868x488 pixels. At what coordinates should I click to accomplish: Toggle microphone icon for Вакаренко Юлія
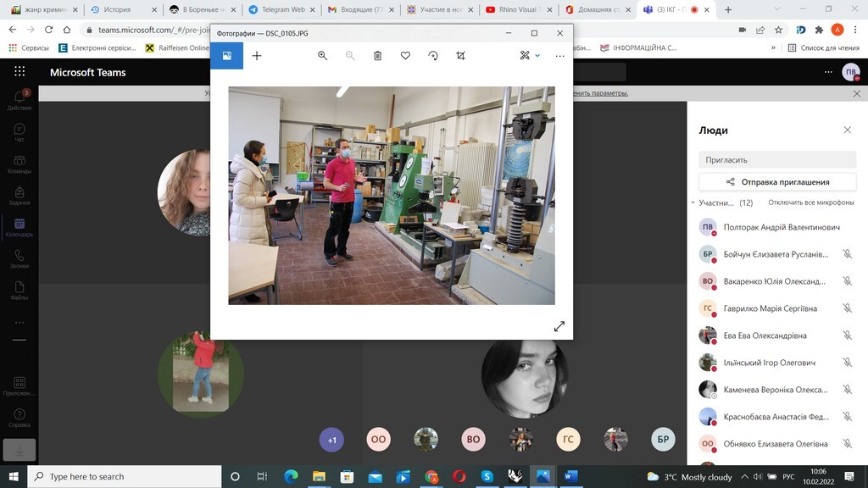(x=847, y=281)
